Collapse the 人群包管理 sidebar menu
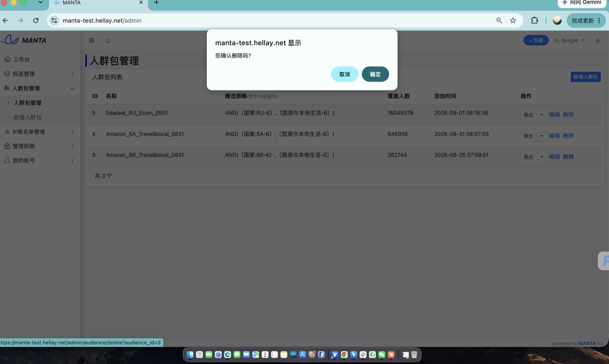The width and height of the screenshot is (609, 364). click(x=40, y=88)
